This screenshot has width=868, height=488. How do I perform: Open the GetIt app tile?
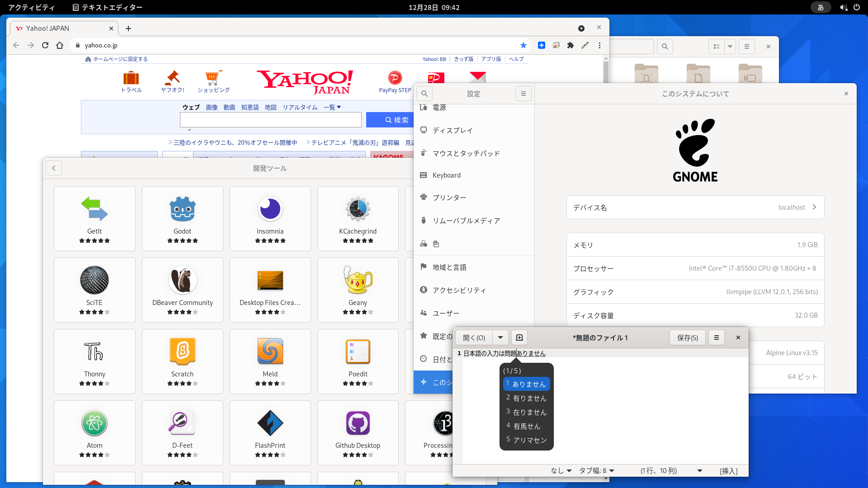[94, 219]
